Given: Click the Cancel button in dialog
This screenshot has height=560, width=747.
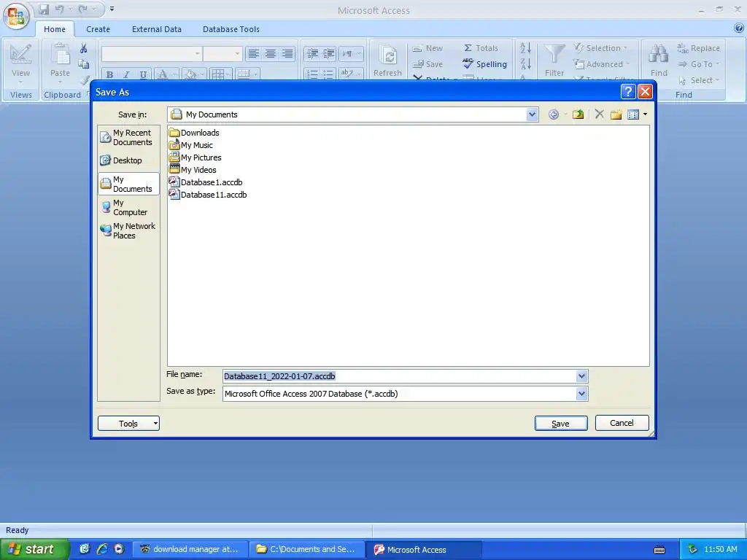Looking at the screenshot, I should (x=622, y=423).
